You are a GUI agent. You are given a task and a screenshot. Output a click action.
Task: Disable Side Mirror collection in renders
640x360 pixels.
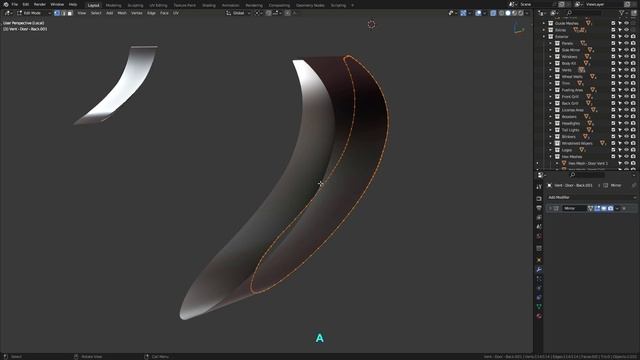[x=633, y=50]
